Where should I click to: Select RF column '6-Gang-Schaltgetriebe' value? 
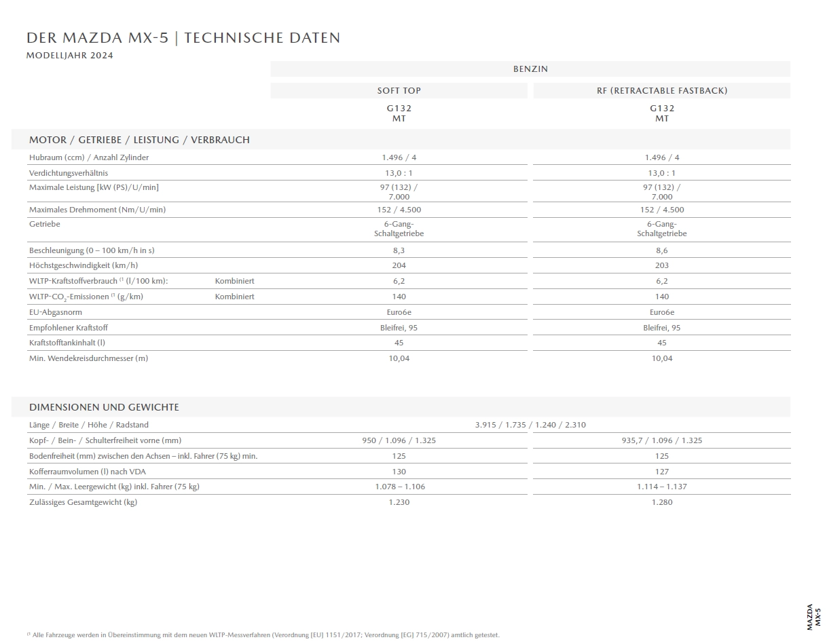tap(662, 229)
